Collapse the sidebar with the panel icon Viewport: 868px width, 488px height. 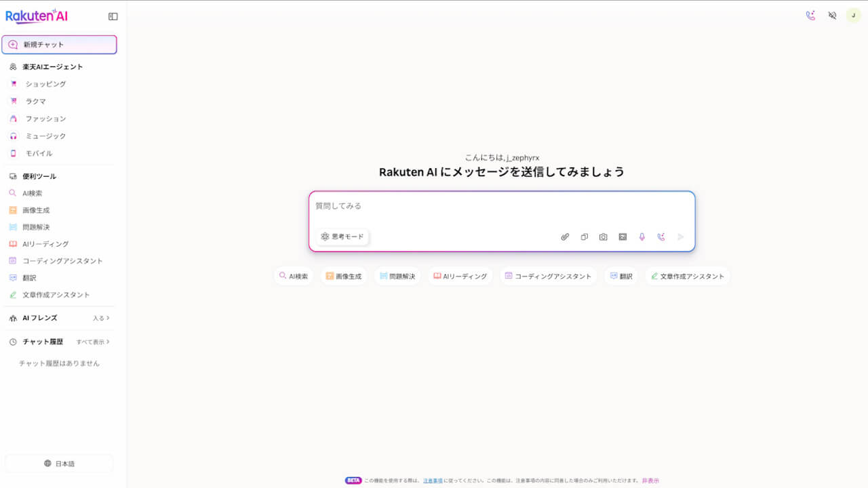(x=113, y=16)
